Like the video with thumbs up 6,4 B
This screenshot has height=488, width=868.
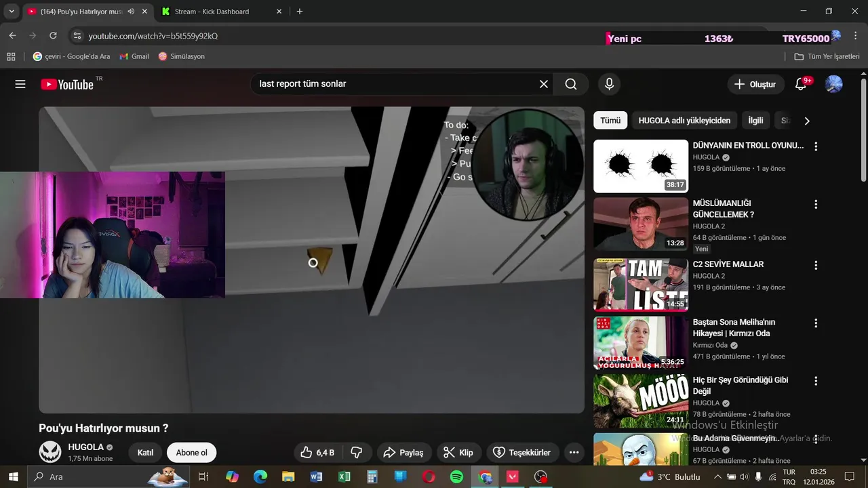click(x=318, y=452)
